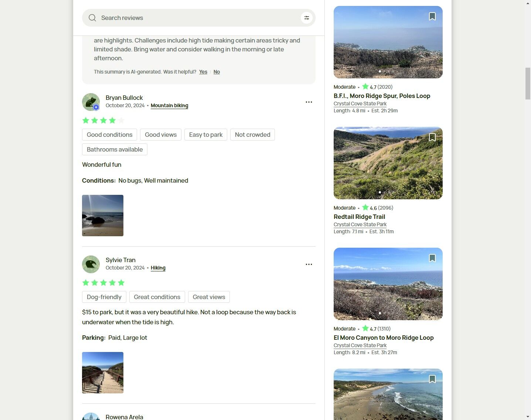Screen dimensions: 531x420
Task: Click the search magnifier icon in reviews
Action: click(x=92, y=18)
